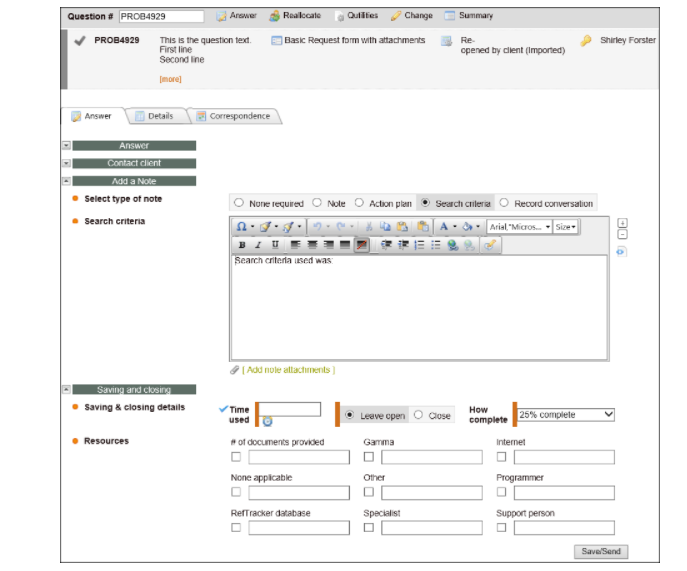
Task: Tick the Programmer resource checkbox
Action: [x=502, y=492]
